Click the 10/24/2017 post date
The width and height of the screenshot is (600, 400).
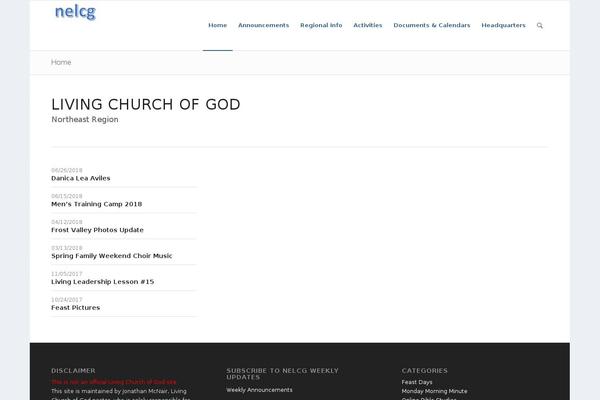[x=67, y=300]
